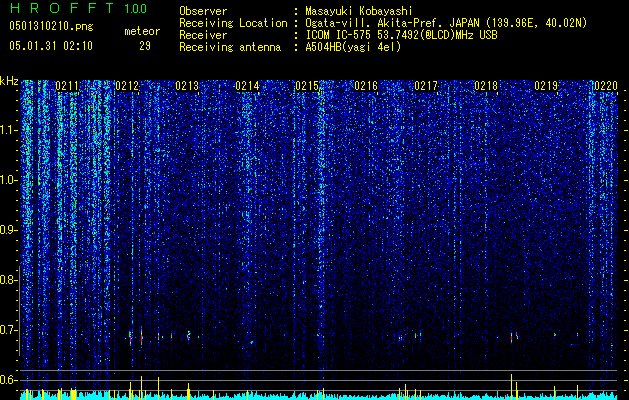Click the yellow 'meteor' label

142,31
